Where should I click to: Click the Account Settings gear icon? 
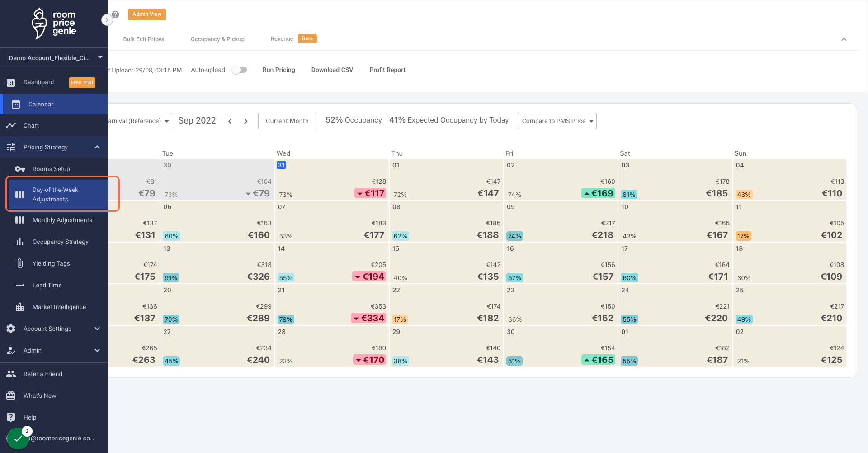pyautogui.click(x=11, y=329)
